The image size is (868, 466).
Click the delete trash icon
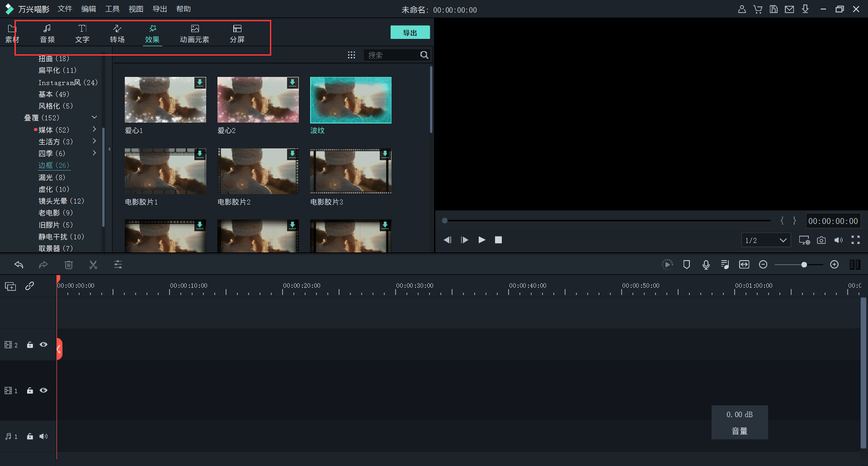click(x=69, y=265)
